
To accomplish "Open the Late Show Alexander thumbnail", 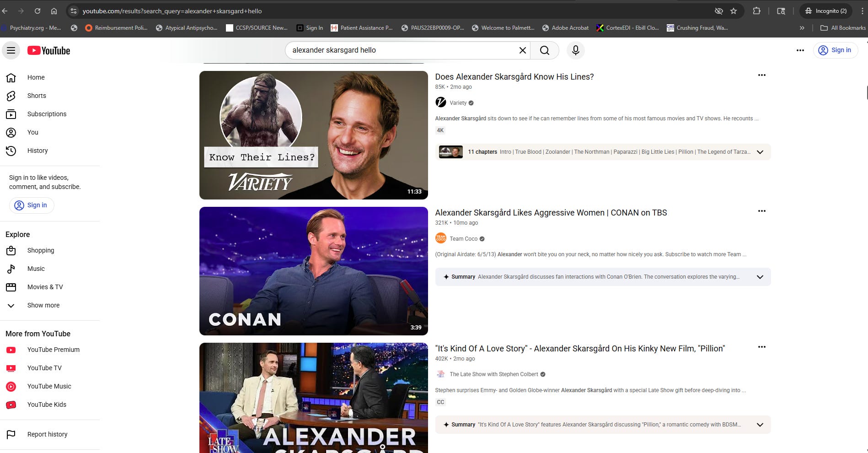I will pos(313,398).
